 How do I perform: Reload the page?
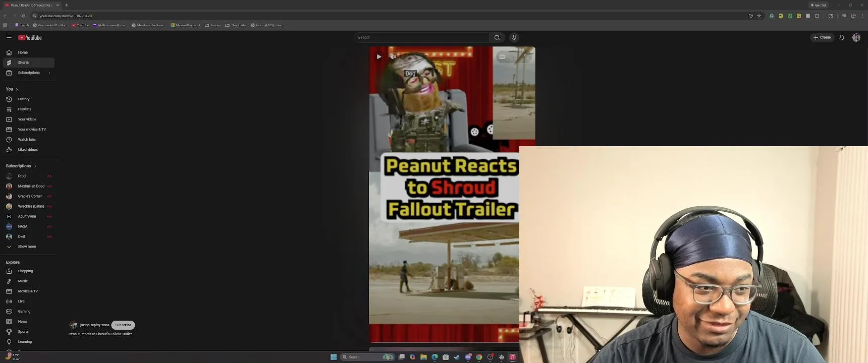[x=24, y=16]
